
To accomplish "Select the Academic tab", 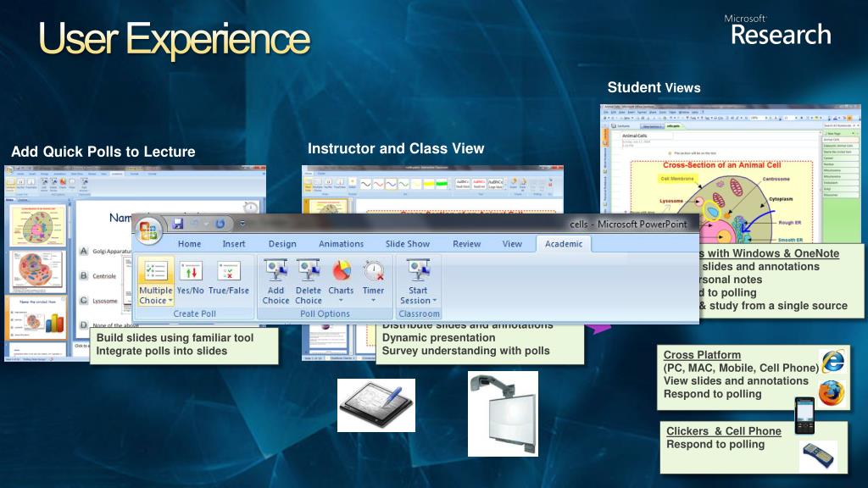I will [x=564, y=244].
